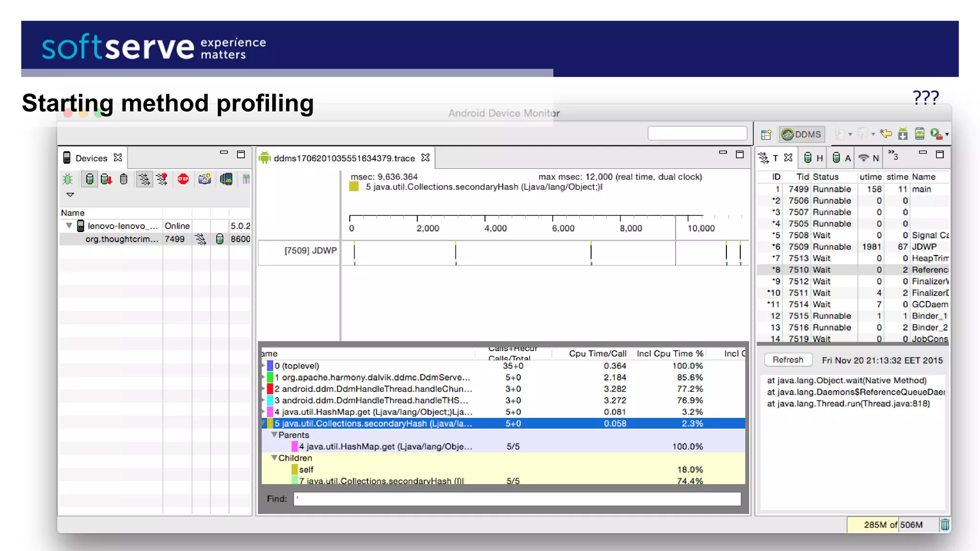The width and height of the screenshot is (980, 551).
Task: Select thread 7510 Wait row
Action: (x=853, y=270)
